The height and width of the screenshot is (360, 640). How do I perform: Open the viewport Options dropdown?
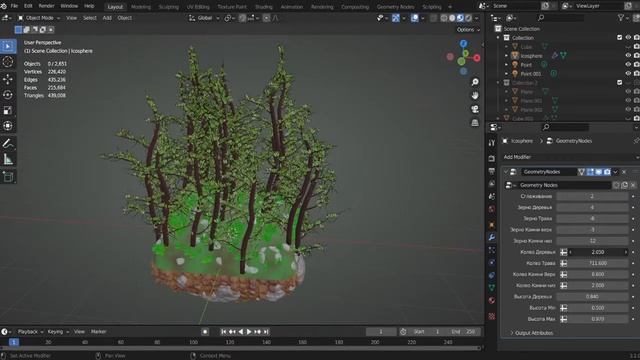pos(468,30)
